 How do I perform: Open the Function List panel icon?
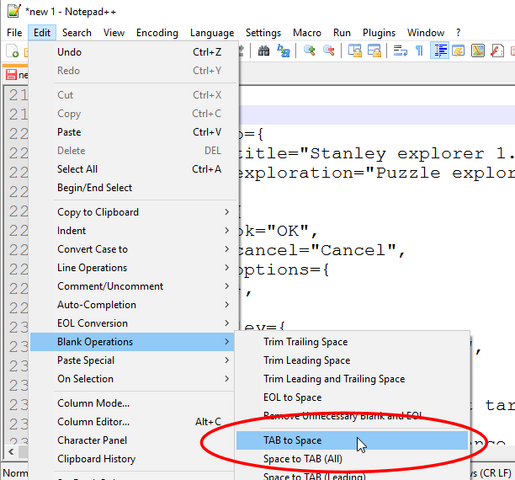click(497, 51)
